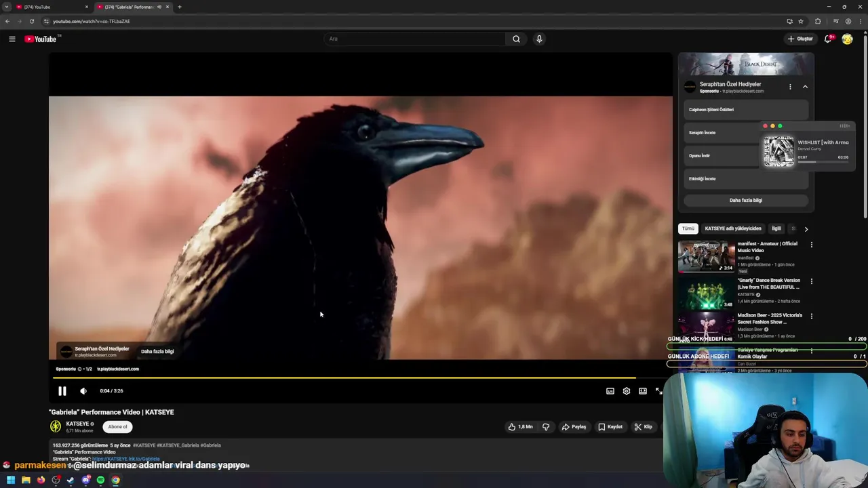Open the notifications bell
Viewport: 868px width, 488px height.
(828, 39)
